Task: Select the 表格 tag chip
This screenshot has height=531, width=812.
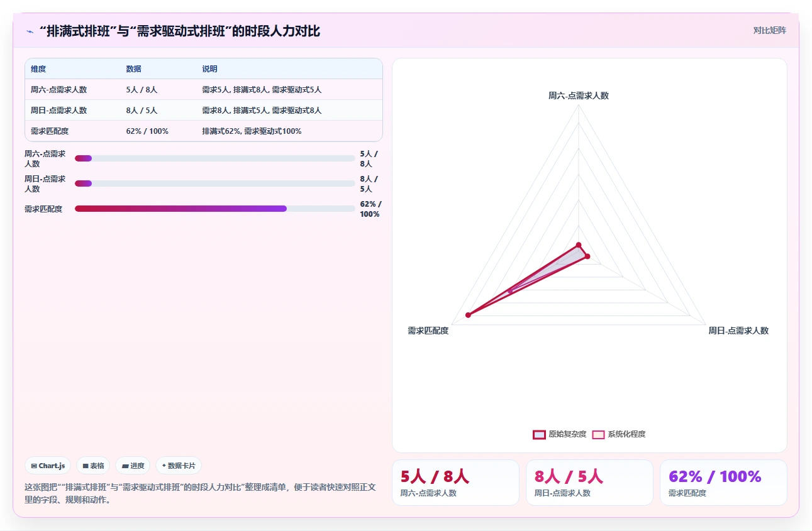Action: pos(93,466)
